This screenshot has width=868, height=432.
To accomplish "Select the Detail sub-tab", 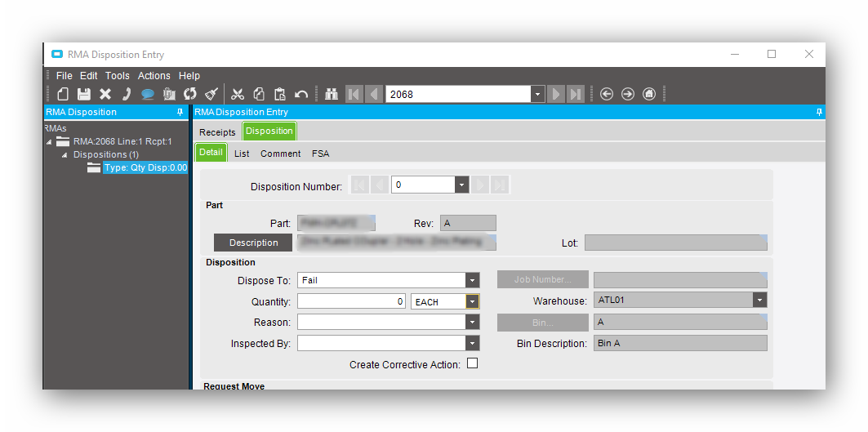I will [211, 153].
